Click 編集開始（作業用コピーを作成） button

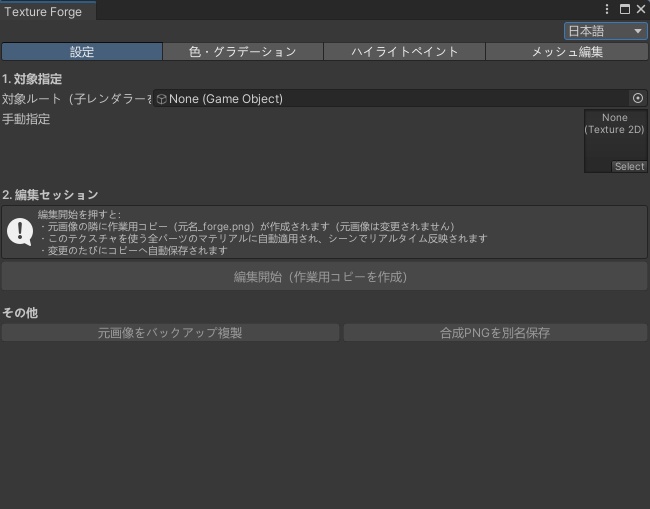coord(324,276)
